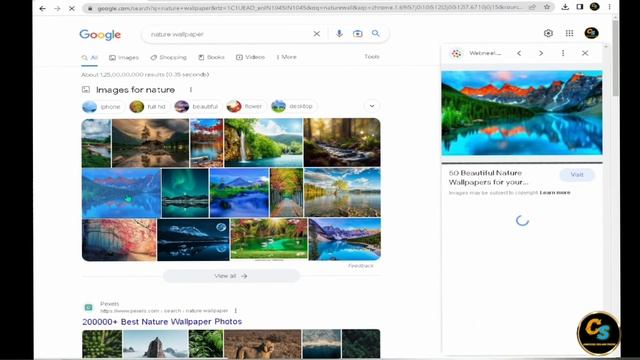Screen dimensions: 640x360
Task: Open the More search categories menu
Action: (287, 57)
